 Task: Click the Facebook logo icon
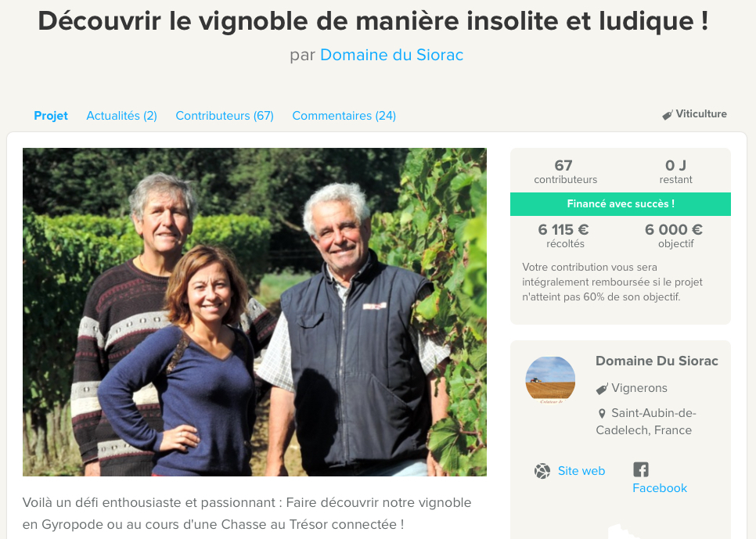coord(641,469)
